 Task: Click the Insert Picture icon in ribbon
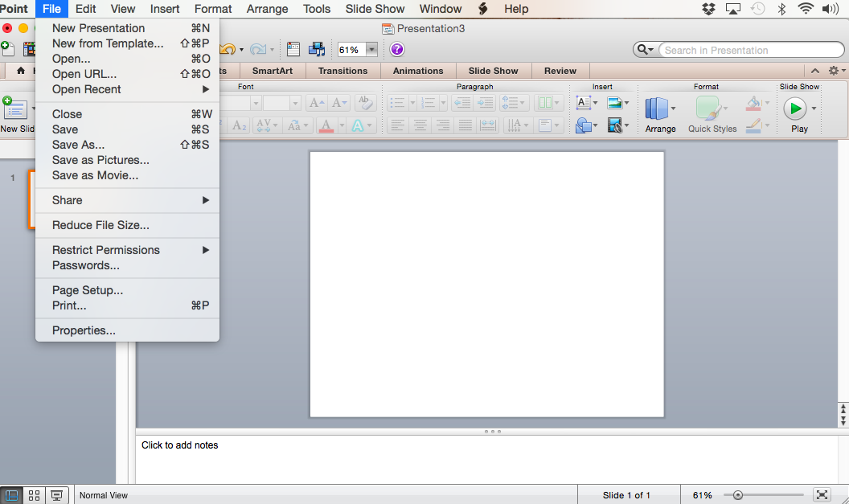click(x=614, y=102)
